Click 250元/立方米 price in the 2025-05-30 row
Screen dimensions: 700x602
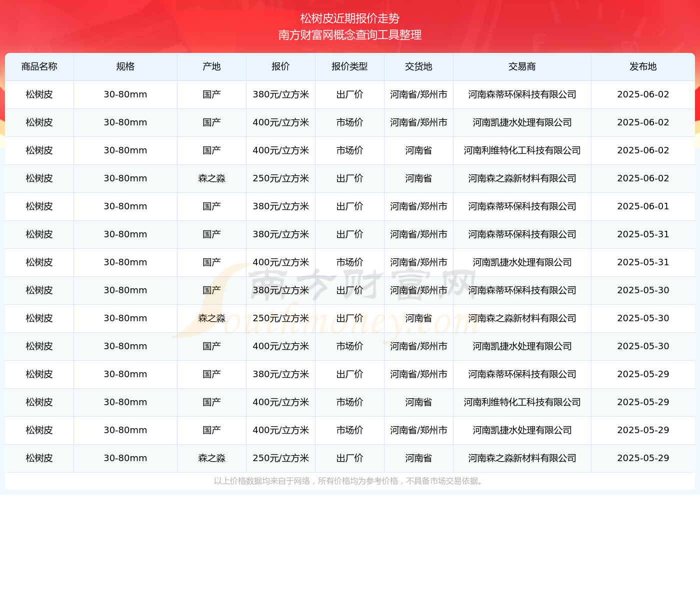(x=280, y=318)
